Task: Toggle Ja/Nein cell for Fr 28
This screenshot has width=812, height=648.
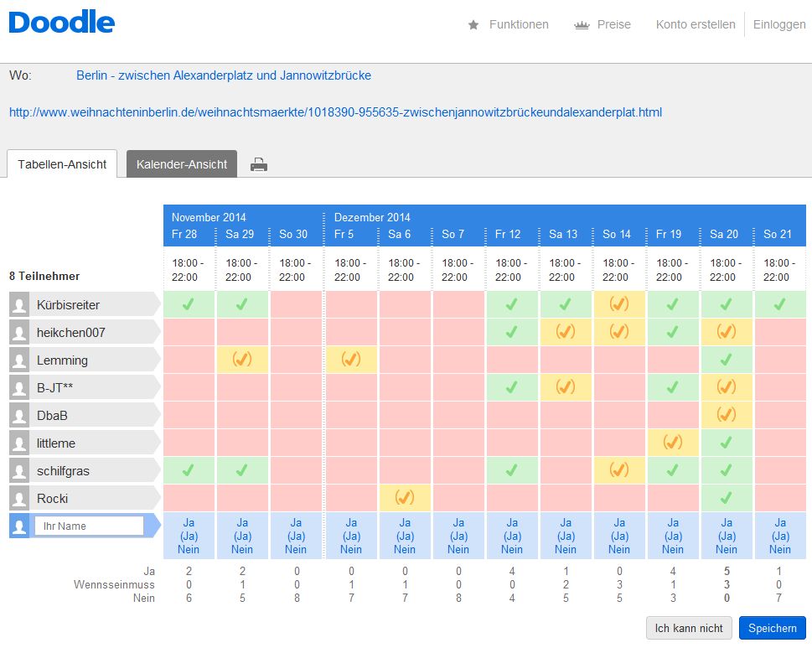Action: pyautogui.click(x=189, y=536)
